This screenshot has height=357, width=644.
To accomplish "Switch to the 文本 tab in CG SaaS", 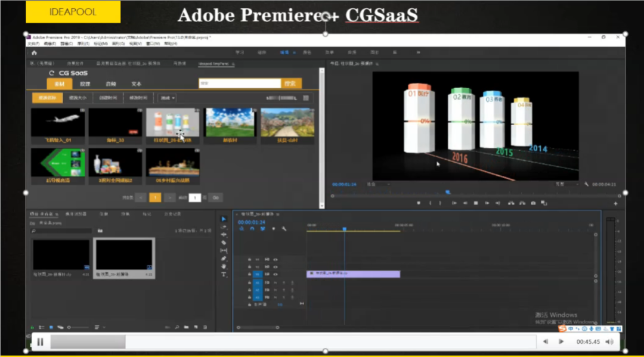I will 137,83.
